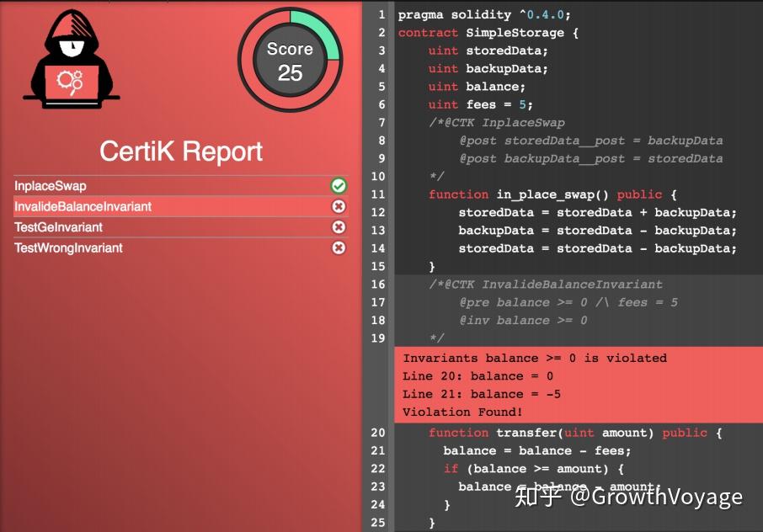Click 'Invariants balance >= 0 is violated' message
Screen dimensions: 763x532
[x=535, y=359]
